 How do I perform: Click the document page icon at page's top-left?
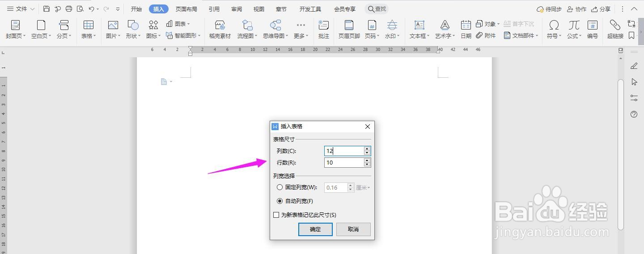click(x=164, y=81)
